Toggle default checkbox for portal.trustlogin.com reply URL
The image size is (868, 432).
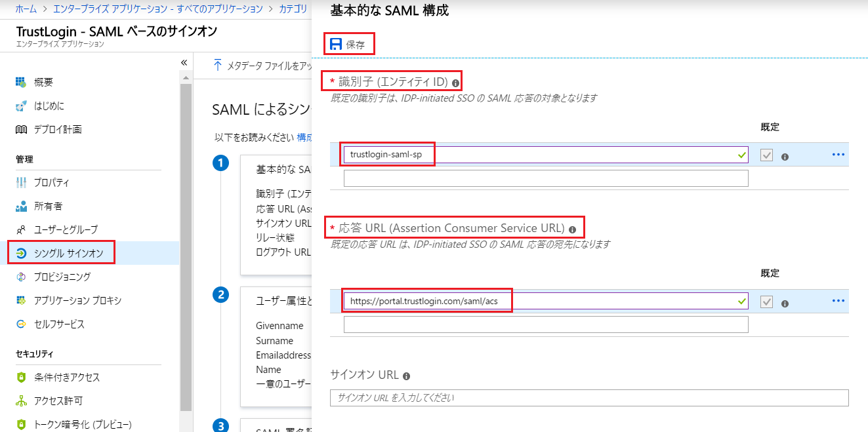[766, 302]
